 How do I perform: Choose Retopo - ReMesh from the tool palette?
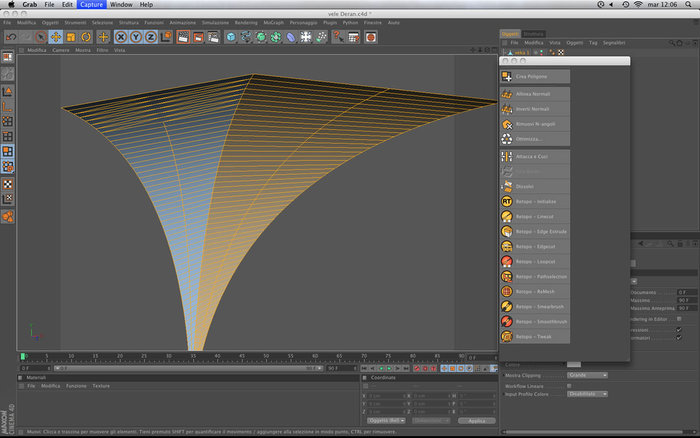tap(535, 292)
